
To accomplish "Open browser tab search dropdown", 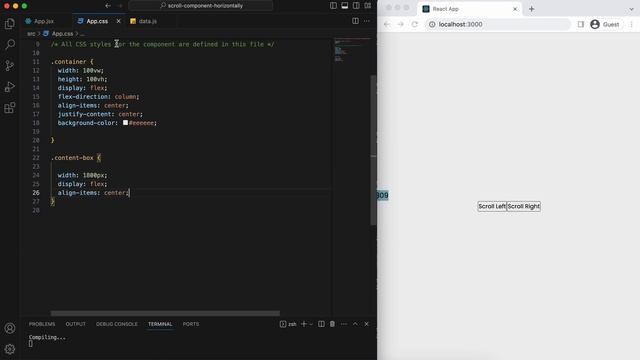I will [x=631, y=9].
